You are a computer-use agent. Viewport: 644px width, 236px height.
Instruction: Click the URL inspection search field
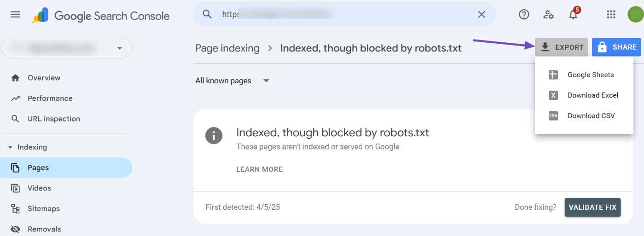point(345,15)
